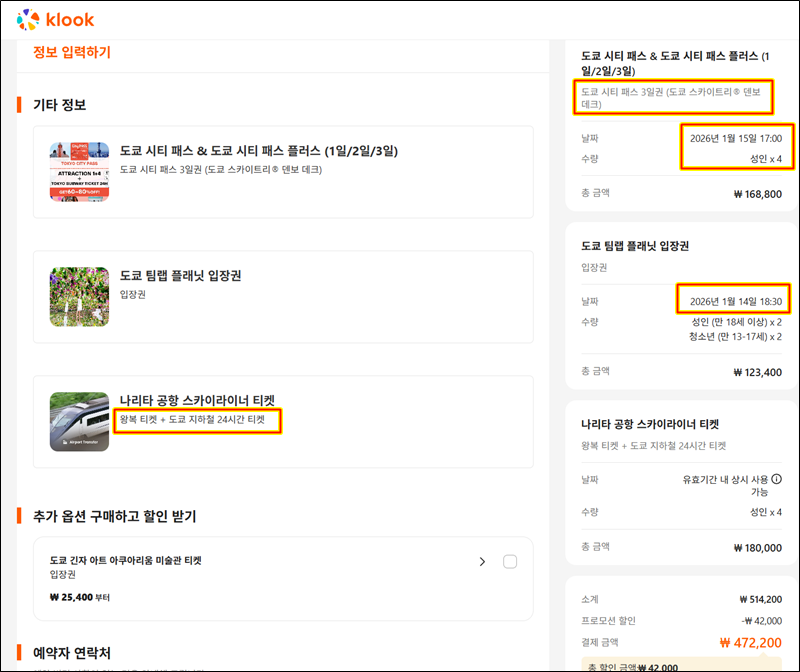The height and width of the screenshot is (672, 800).
Task: Click the subtotal ₩ 514,200
Action: pyautogui.click(x=761, y=599)
